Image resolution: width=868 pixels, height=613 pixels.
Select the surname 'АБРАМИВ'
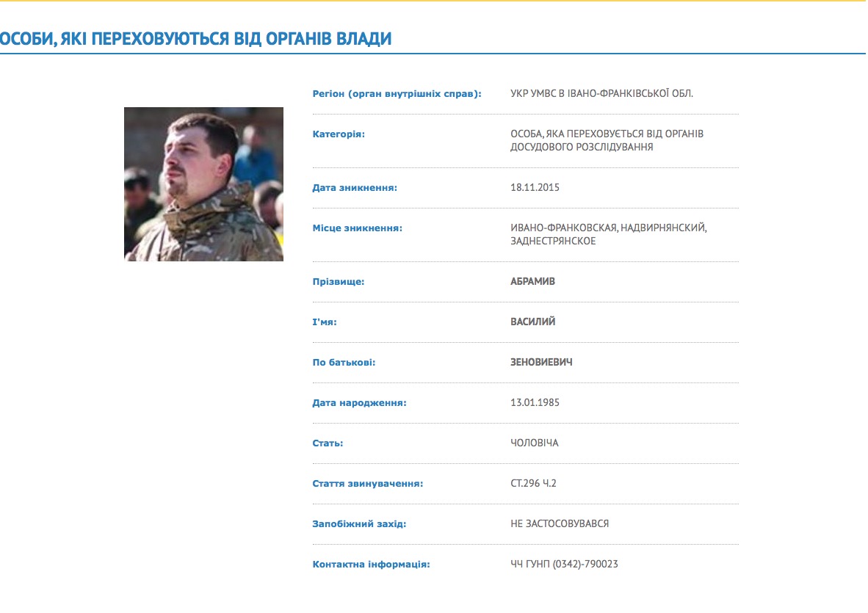coord(532,282)
